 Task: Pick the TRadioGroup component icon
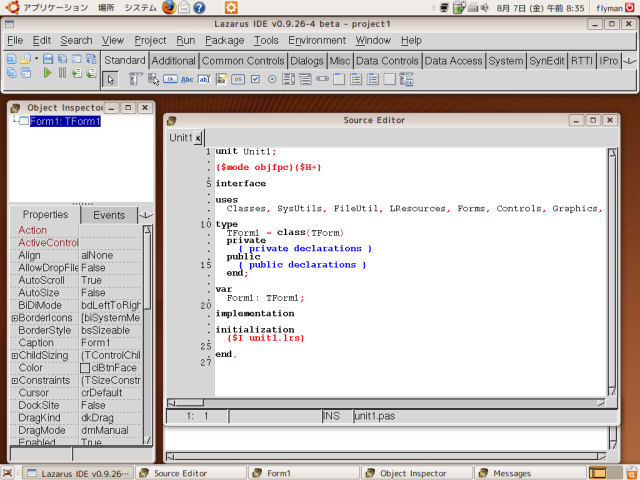pos(356,79)
